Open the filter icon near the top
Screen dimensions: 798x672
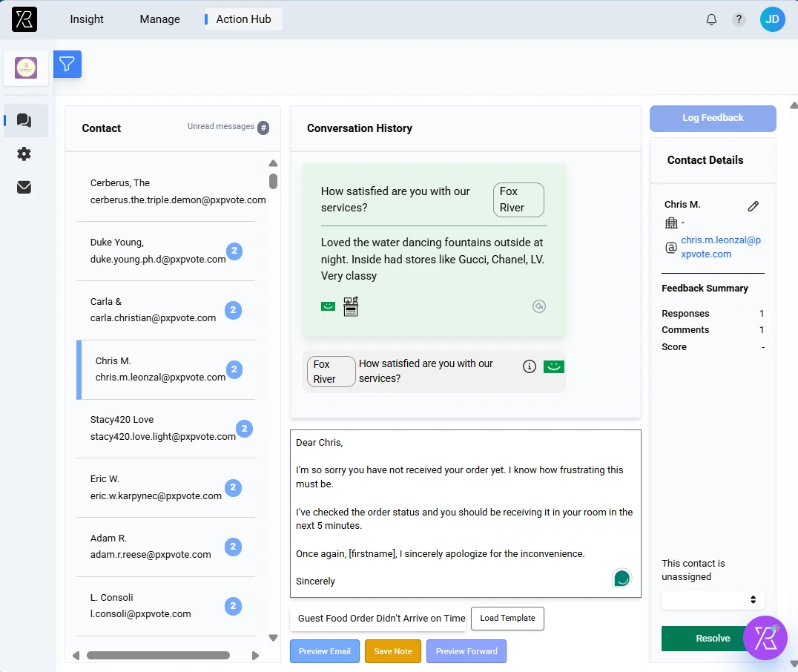tap(67, 65)
